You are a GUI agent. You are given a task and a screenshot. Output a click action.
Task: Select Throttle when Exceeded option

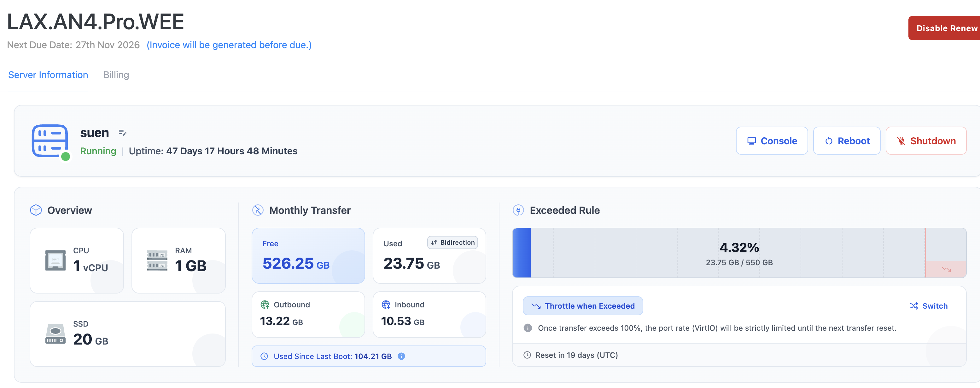pyautogui.click(x=582, y=305)
